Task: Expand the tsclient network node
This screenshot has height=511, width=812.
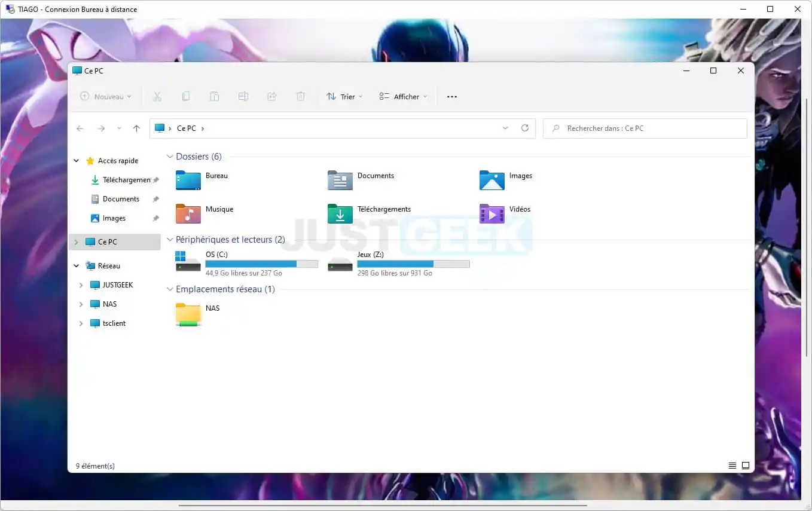Action: 81,323
